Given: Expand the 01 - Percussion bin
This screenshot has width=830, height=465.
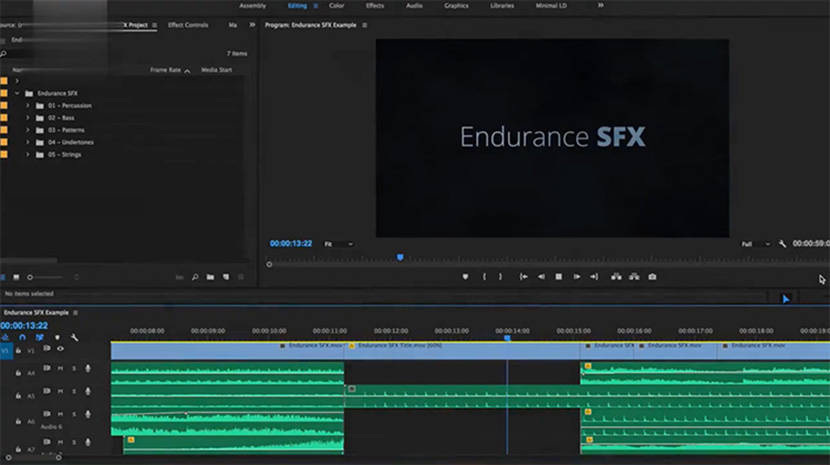Looking at the screenshot, I should [x=28, y=105].
